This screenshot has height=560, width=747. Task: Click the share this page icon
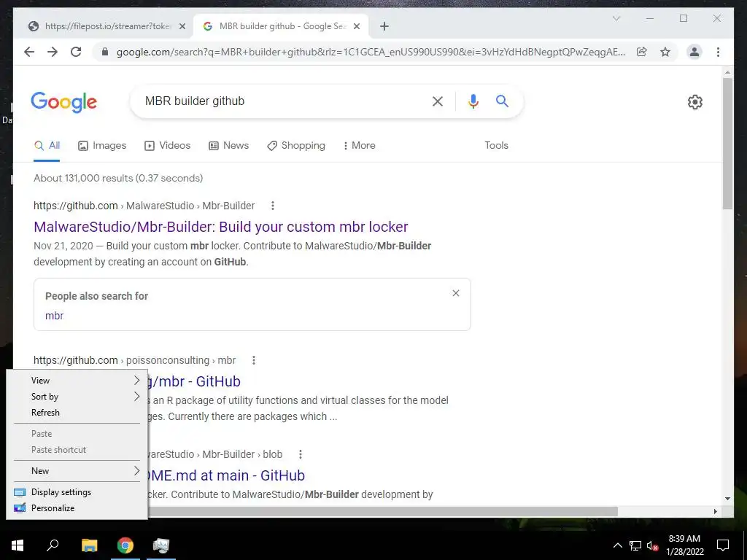click(x=642, y=52)
